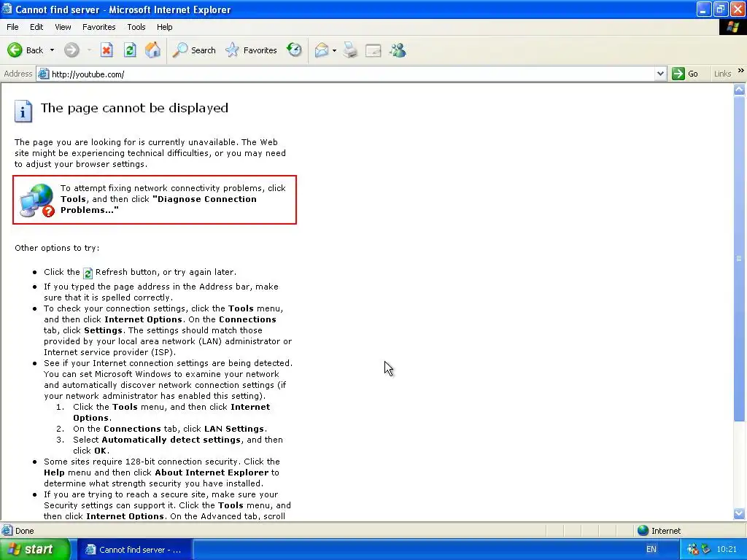
Task: Click the Links toolbar label
Action: click(x=722, y=74)
